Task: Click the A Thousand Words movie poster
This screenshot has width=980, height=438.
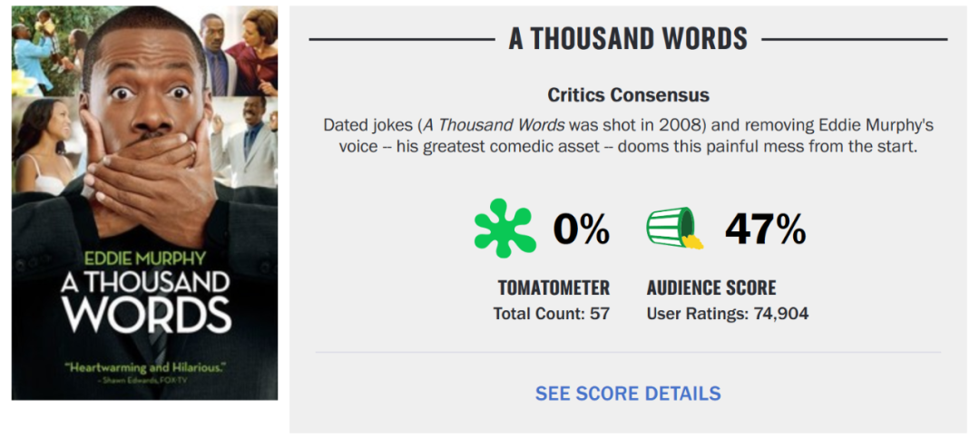Action: (x=144, y=203)
